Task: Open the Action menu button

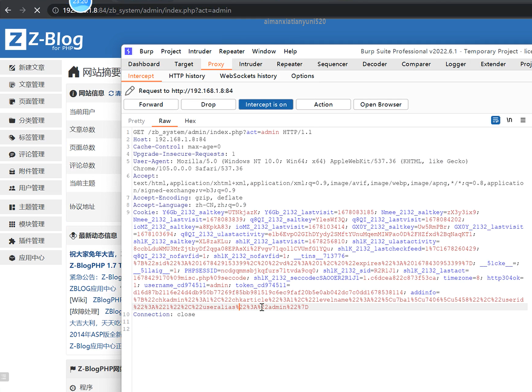Action: [x=323, y=104]
